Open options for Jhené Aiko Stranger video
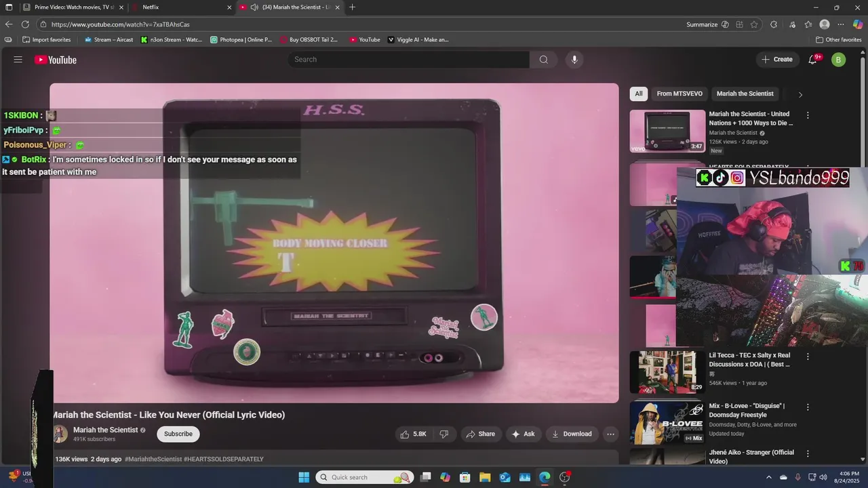This screenshot has width=868, height=488. tap(807, 453)
